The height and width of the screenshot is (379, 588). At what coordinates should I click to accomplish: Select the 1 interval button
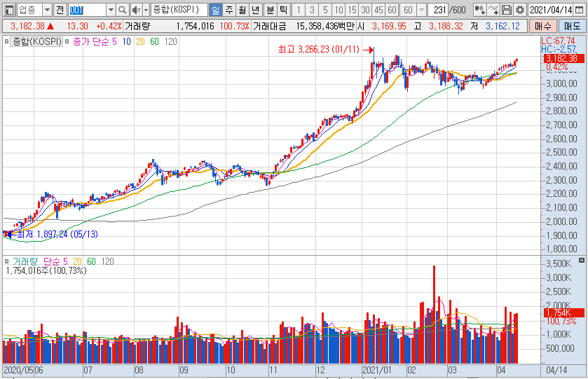pyautogui.click(x=299, y=10)
